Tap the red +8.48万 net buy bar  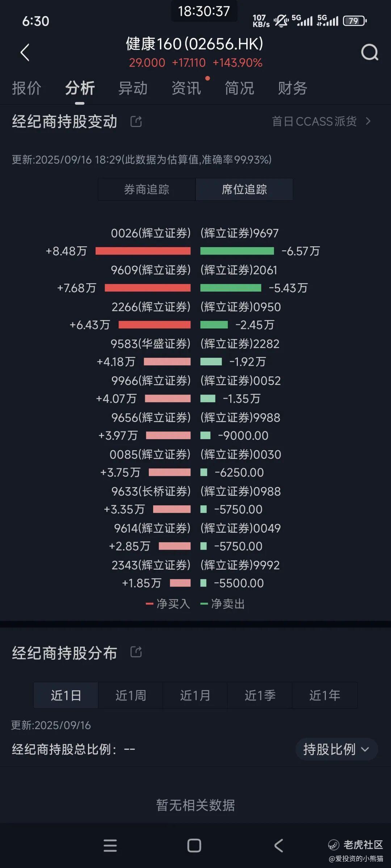pos(143,251)
